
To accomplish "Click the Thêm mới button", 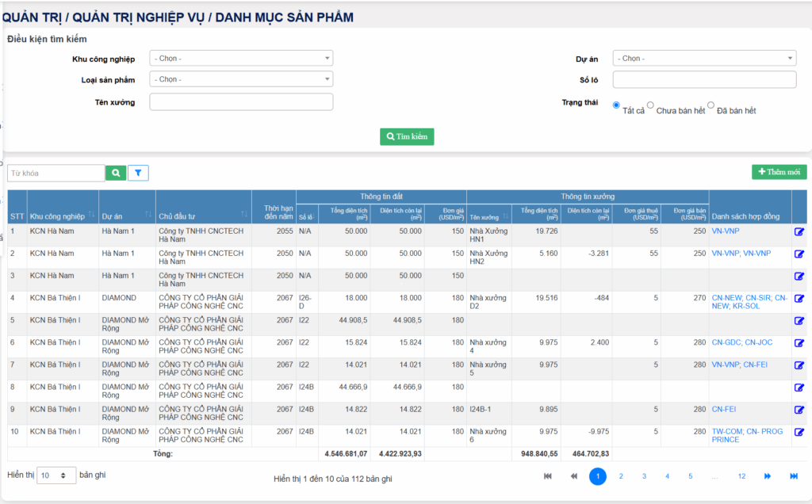I will 779,172.
